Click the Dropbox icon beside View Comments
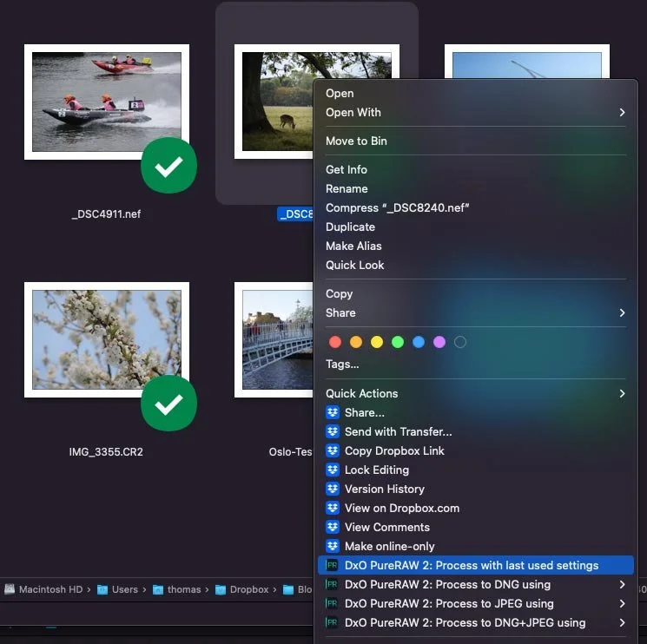The width and height of the screenshot is (647, 644). click(333, 527)
